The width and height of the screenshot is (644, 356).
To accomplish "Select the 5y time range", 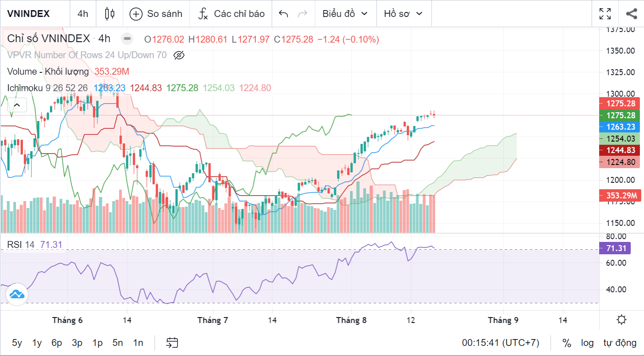I will 17,343.
